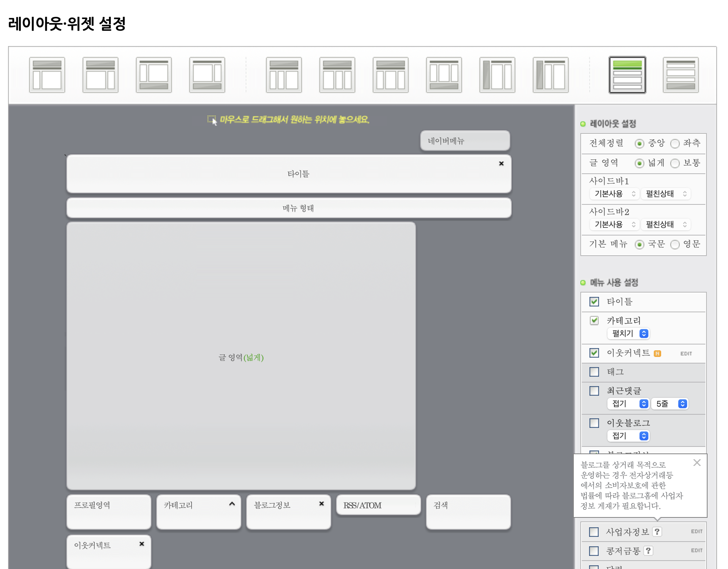The width and height of the screenshot is (728, 569).
Task: Click EDIT next to 이웃커넥트
Action: click(686, 354)
